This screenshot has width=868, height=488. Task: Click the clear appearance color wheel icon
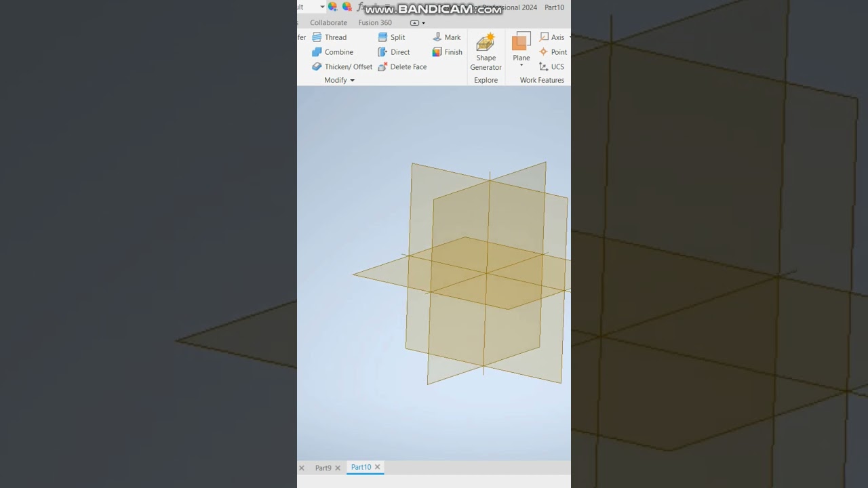347,7
